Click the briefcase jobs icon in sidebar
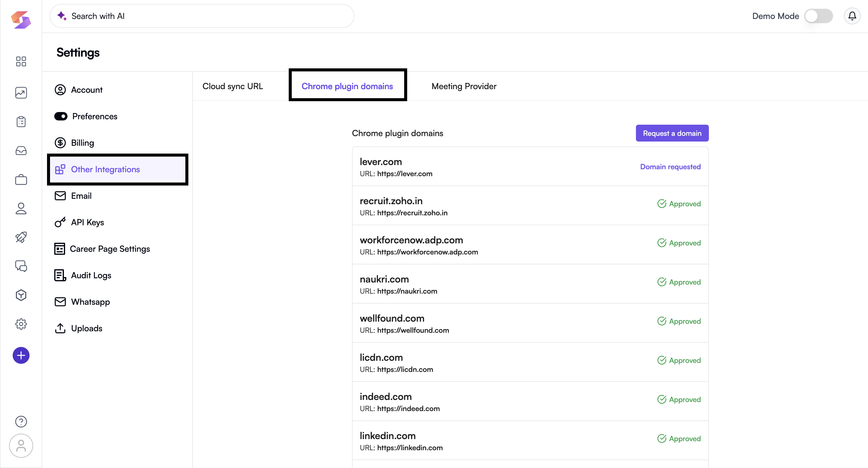Viewport: 868px width, 468px height. point(21,179)
